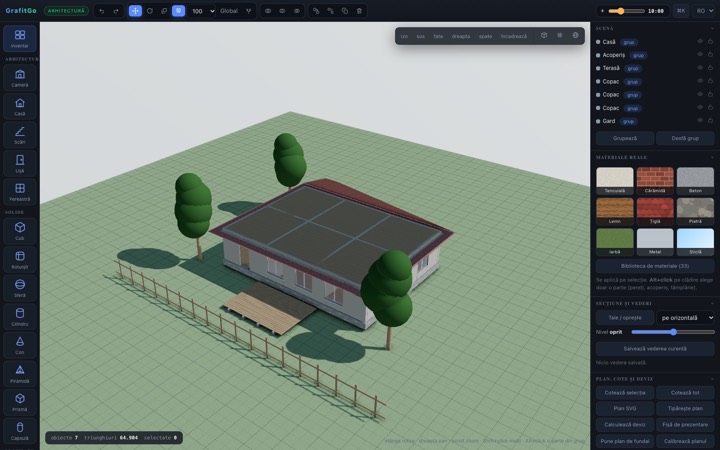Viewport: 720px width, 450px height.
Task: Click the trash delete icon
Action: [359, 11]
